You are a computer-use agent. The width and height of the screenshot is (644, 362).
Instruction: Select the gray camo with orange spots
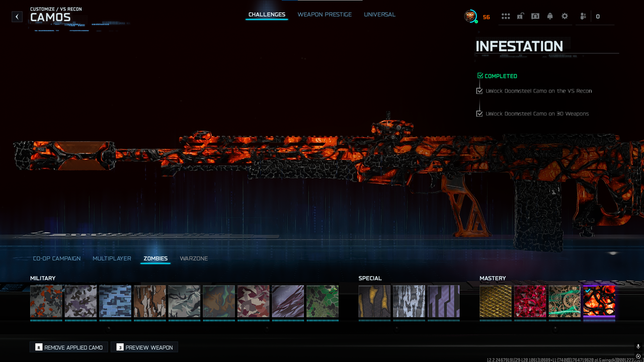pos(46,301)
